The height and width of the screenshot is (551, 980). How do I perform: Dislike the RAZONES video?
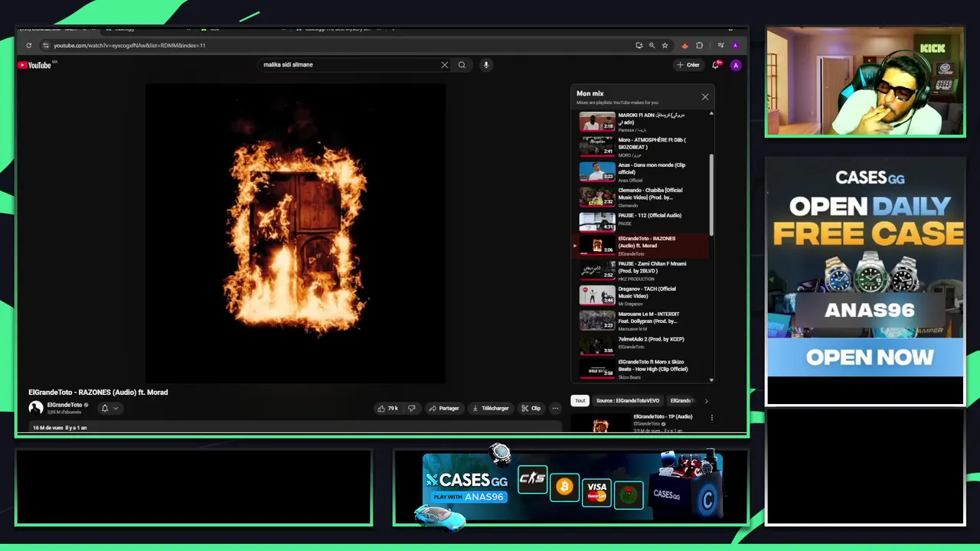(411, 408)
